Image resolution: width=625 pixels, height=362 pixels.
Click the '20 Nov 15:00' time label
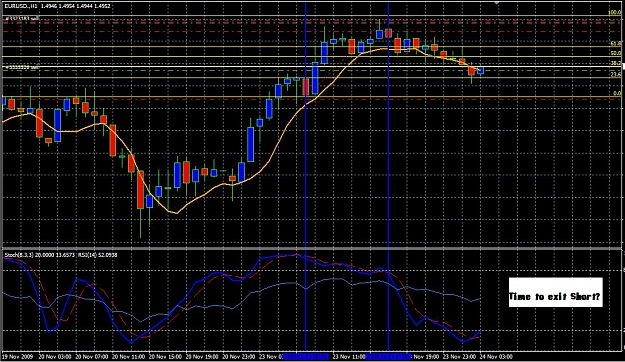point(165,356)
